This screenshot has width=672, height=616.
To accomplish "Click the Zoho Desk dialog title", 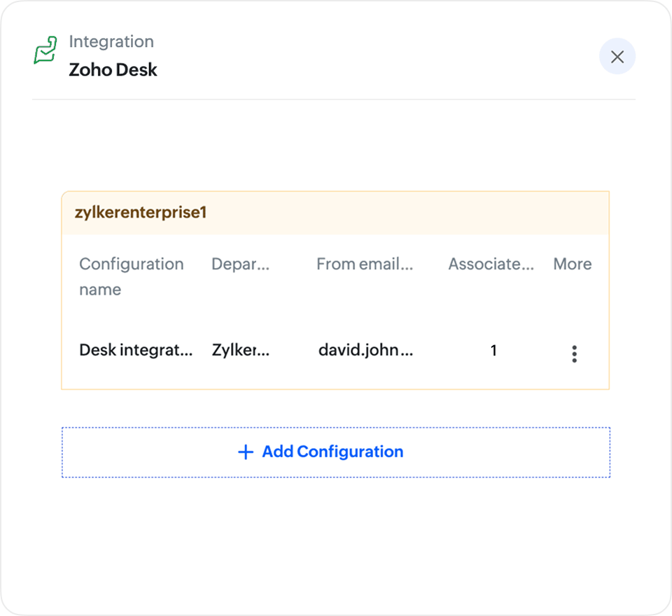I will point(113,70).
